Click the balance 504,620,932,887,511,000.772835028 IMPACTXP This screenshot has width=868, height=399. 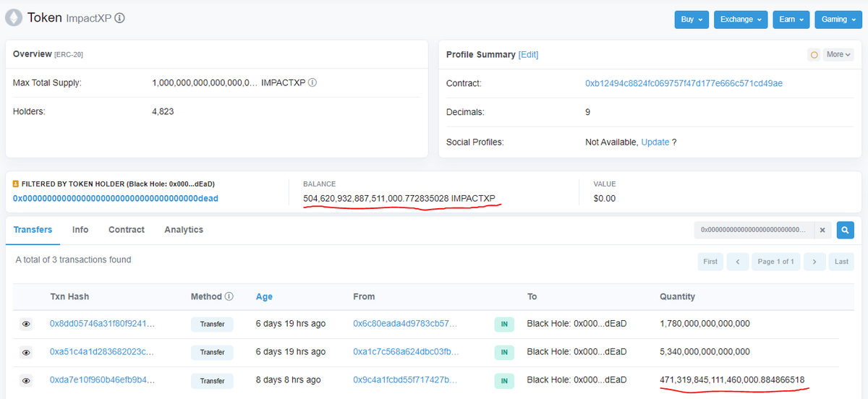pos(399,198)
